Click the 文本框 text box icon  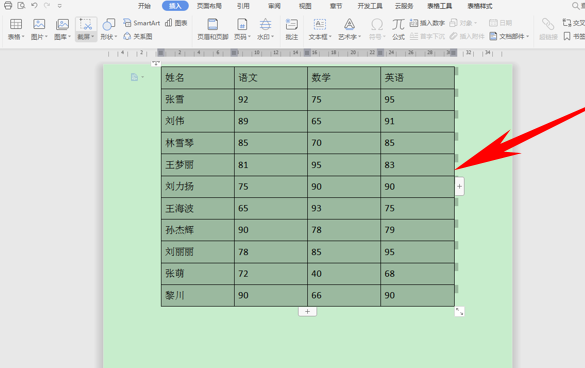coord(320,24)
